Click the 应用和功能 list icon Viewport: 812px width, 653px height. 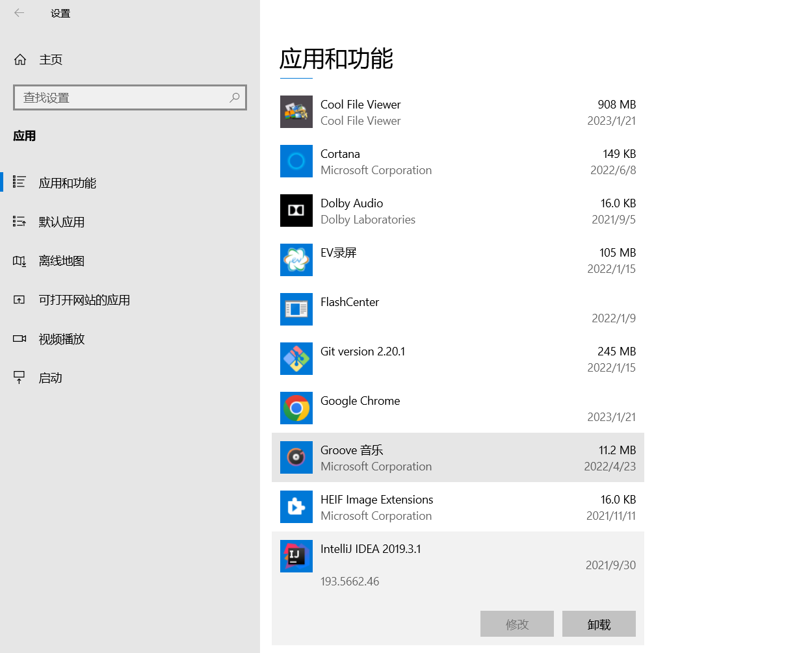click(20, 183)
